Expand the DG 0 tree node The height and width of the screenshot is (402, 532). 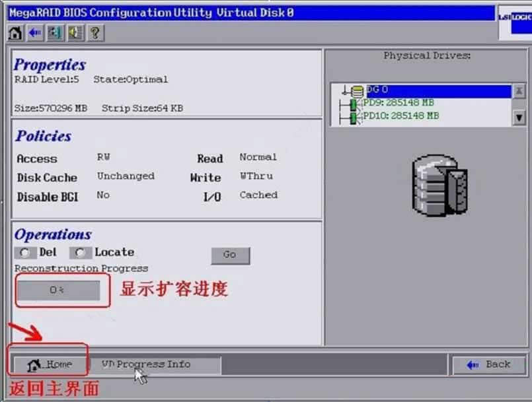click(344, 90)
